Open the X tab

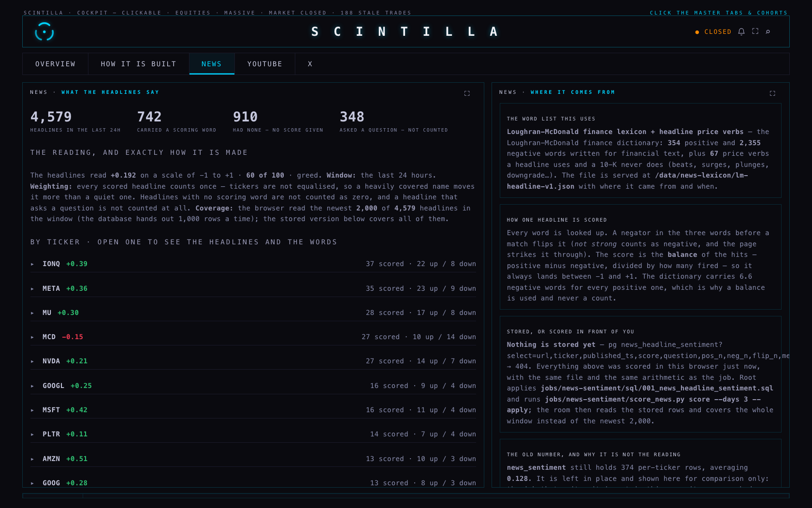coord(310,64)
